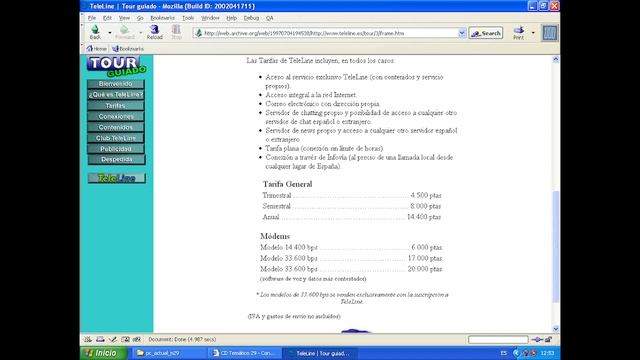The width and height of the screenshot is (640, 360).
Task: Go to the Bienvenido section
Action: (x=116, y=84)
